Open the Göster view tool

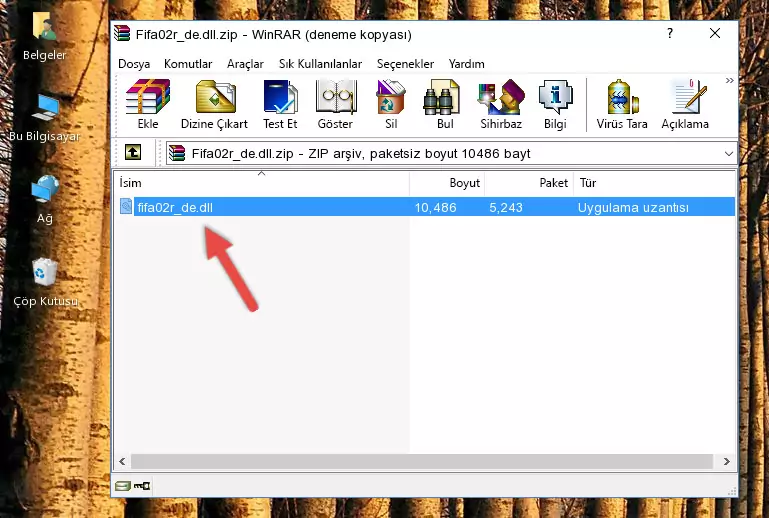(x=335, y=104)
